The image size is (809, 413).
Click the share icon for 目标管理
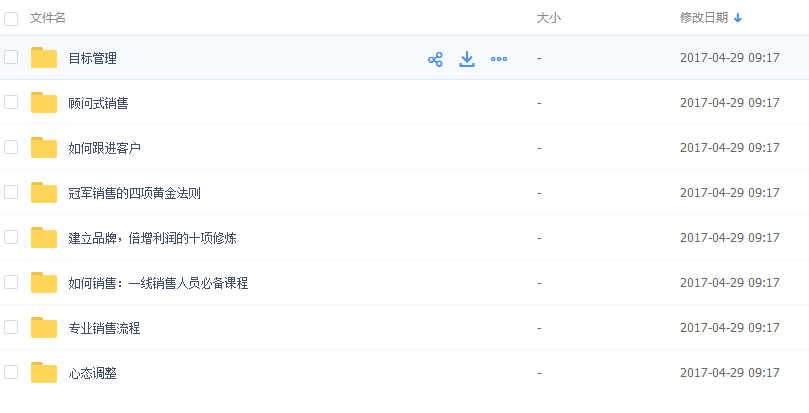pyautogui.click(x=435, y=59)
